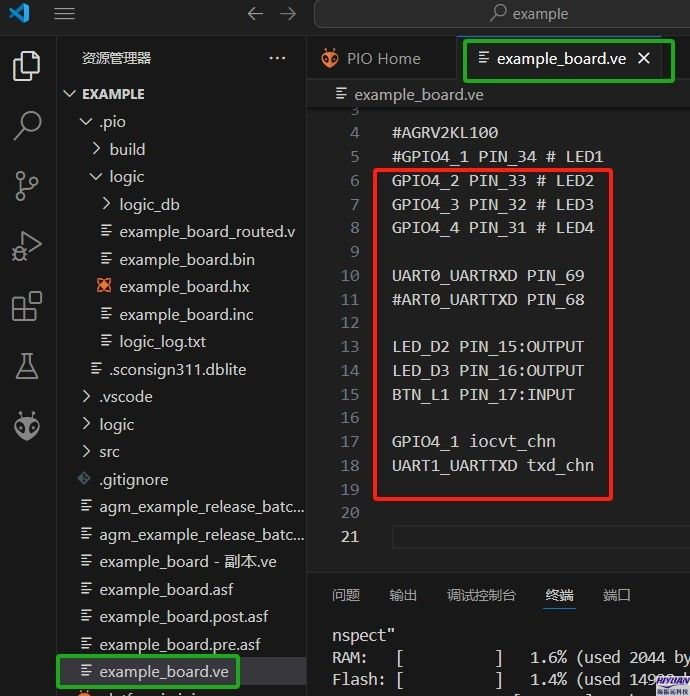Open the PlatformIO alien icon in sidebar
This screenshot has width=690, height=696.
click(27, 427)
